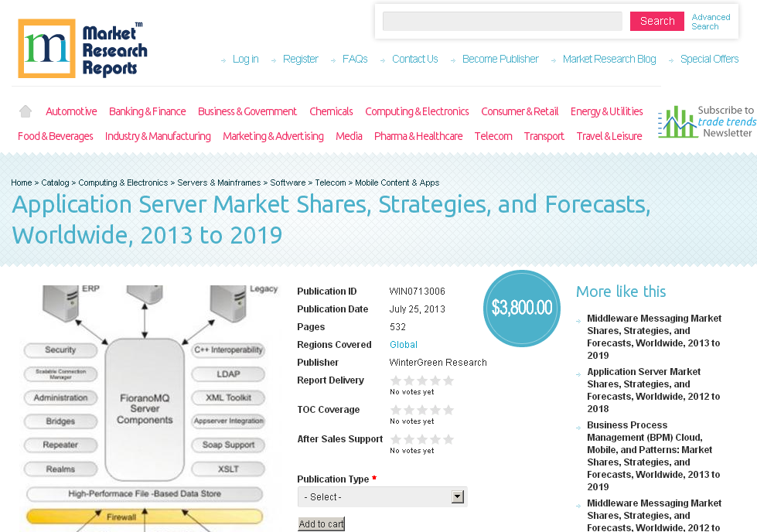Open the Computing & Electronics category
Screen dimensions: 757x532
coord(417,111)
